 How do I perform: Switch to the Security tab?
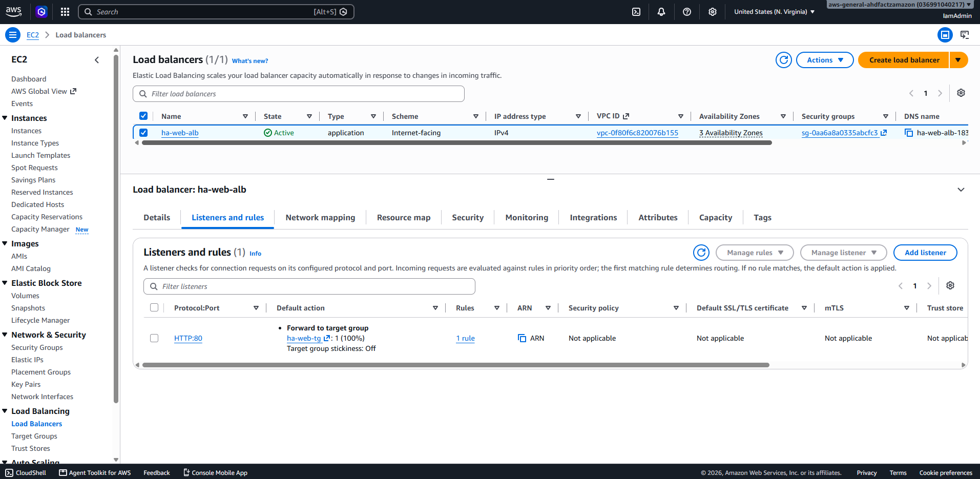tap(468, 217)
